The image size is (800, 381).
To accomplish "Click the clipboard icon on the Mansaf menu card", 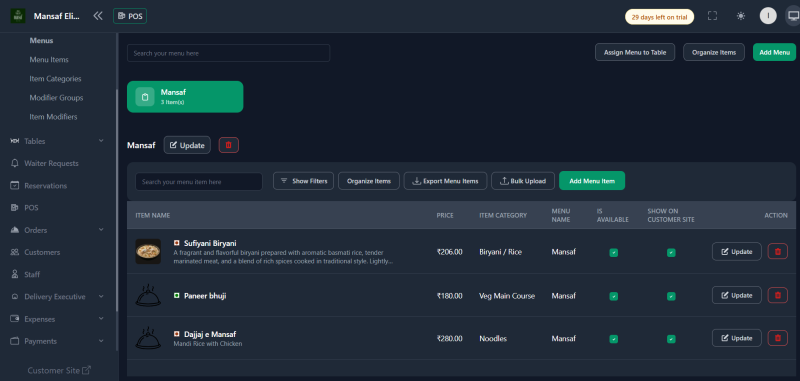I will pyautogui.click(x=145, y=97).
